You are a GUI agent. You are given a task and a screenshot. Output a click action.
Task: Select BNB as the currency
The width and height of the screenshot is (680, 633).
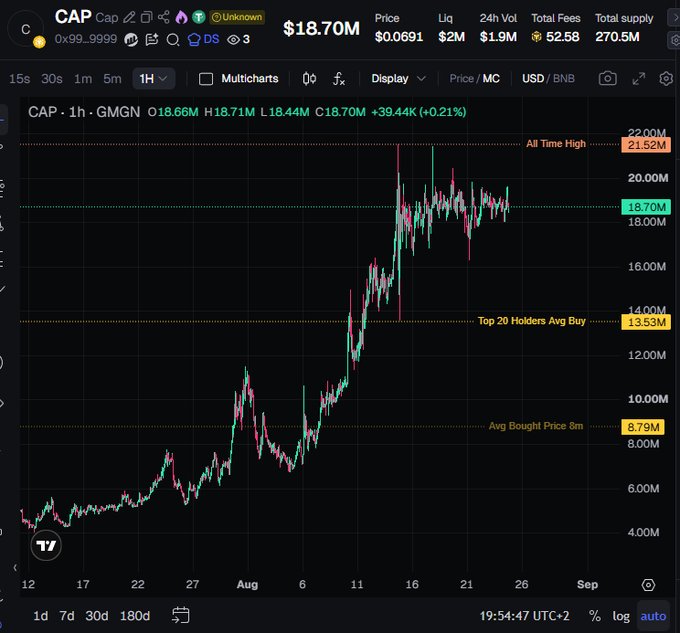tap(564, 78)
